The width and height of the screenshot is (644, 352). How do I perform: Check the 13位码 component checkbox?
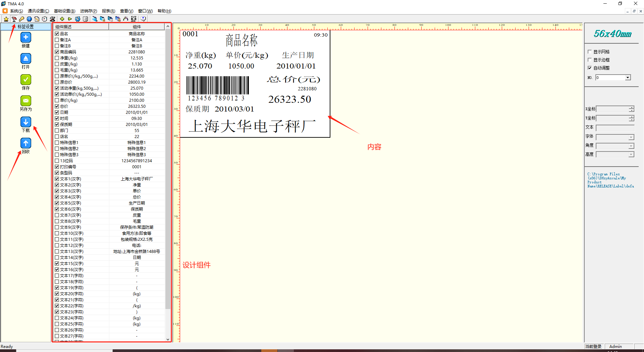point(57,161)
